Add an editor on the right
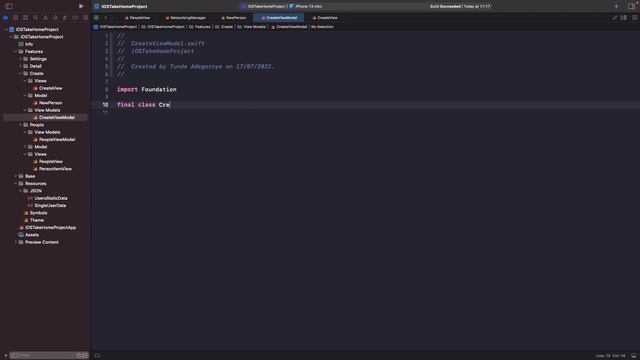The image size is (640, 360). click(634, 18)
